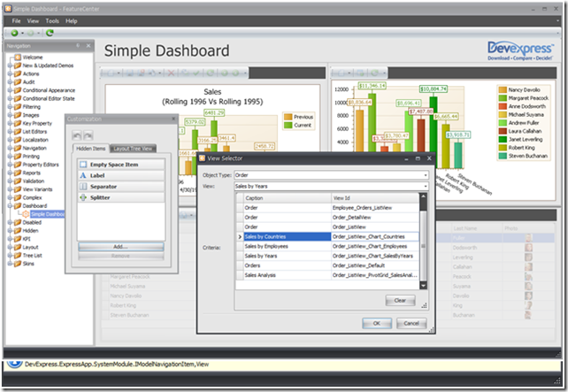
Task: Click the Add... button in Customization
Action: (120, 247)
